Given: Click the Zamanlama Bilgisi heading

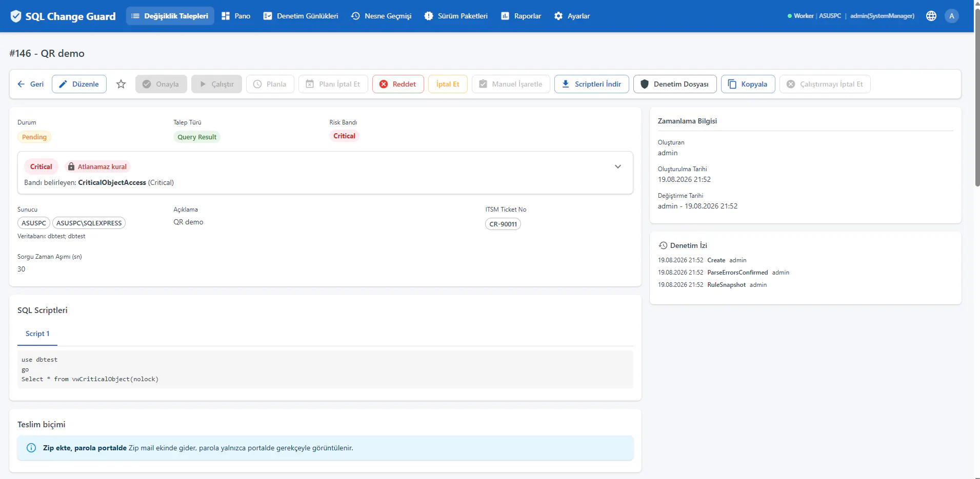Looking at the screenshot, I should point(687,121).
